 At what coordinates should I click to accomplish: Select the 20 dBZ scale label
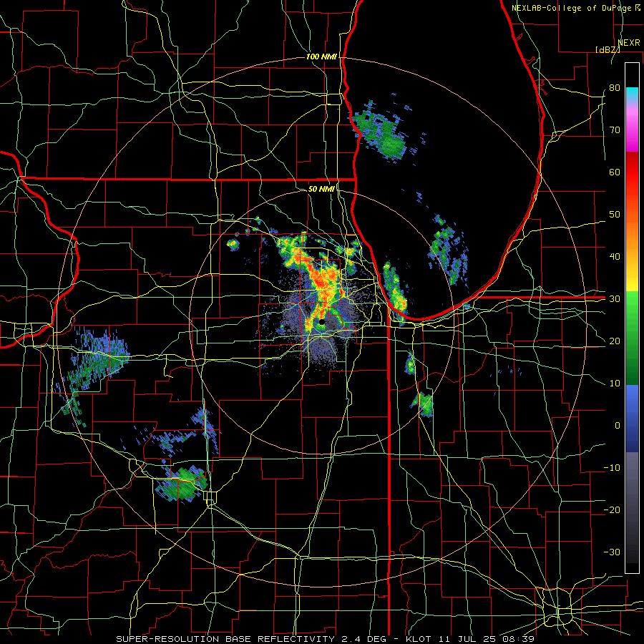[x=615, y=341]
